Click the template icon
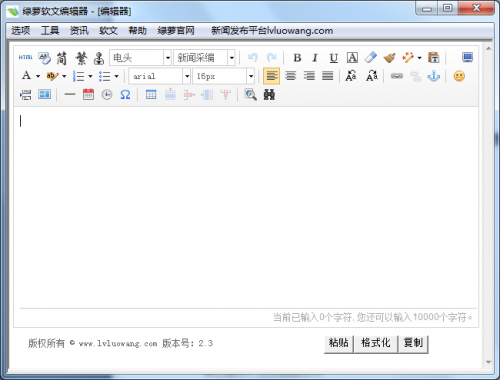500x380 pixels. coord(44,95)
